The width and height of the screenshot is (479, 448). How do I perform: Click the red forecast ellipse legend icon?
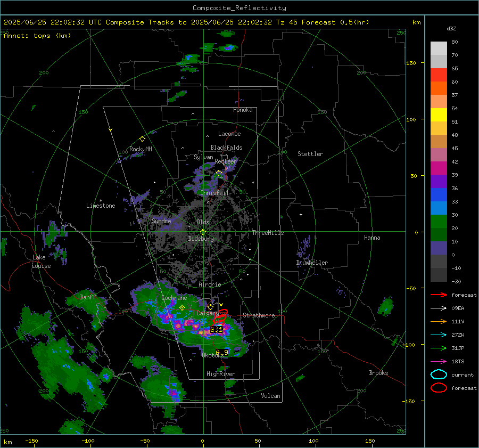click(439, 388)
